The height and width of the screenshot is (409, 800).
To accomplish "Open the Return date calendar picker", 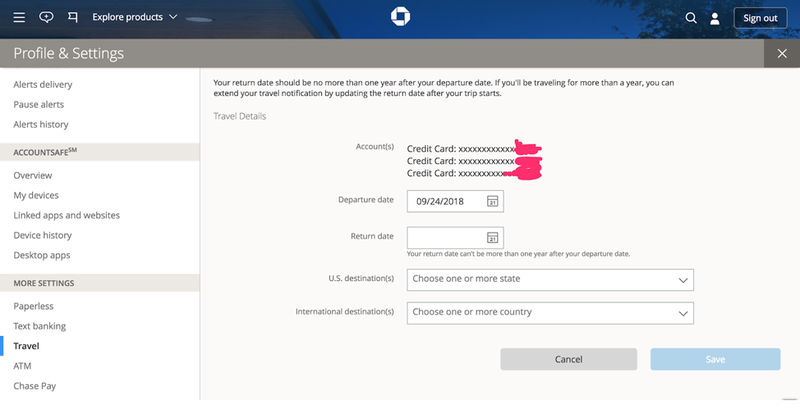I will (x=492, y=238).
